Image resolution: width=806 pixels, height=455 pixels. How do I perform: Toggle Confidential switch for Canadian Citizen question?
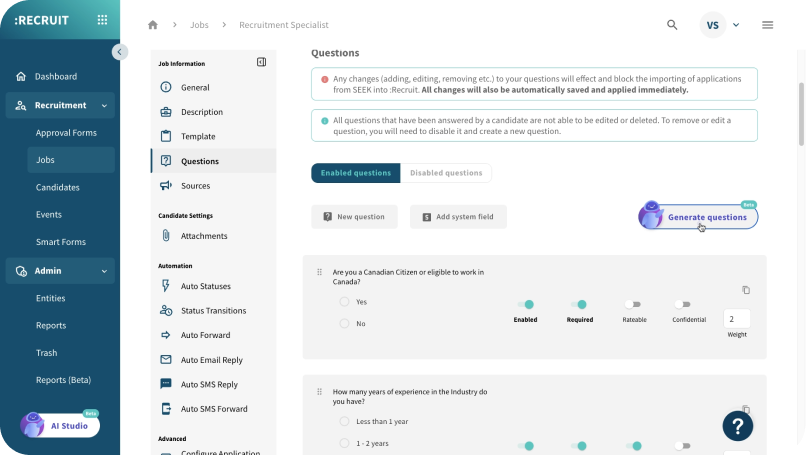(x=683, y=304)
